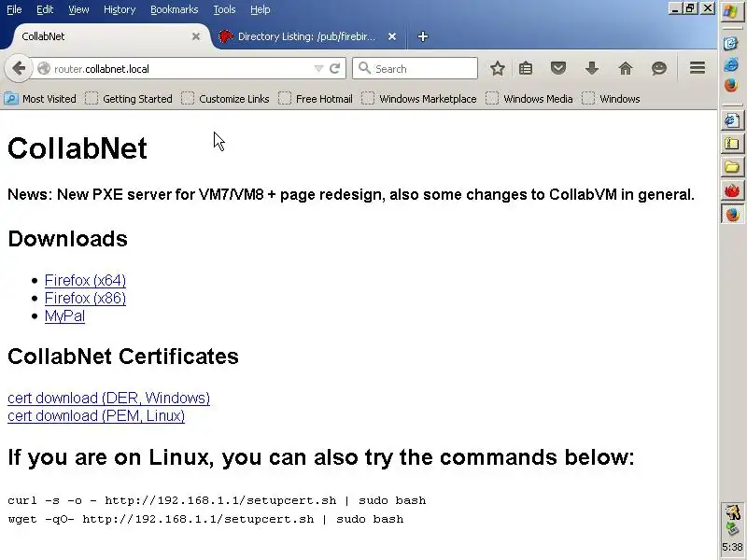Switch to the red Firebird taskbar button

point(732,190)
